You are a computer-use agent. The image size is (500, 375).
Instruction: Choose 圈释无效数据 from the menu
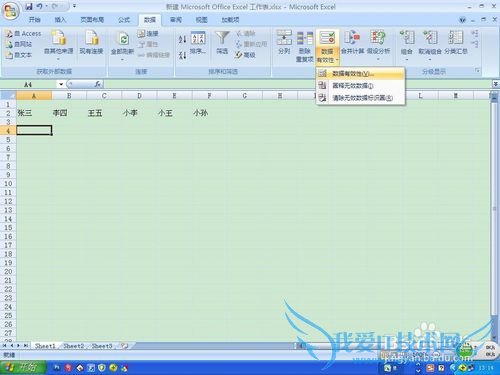pyautogui.click(x=360, y=86)
